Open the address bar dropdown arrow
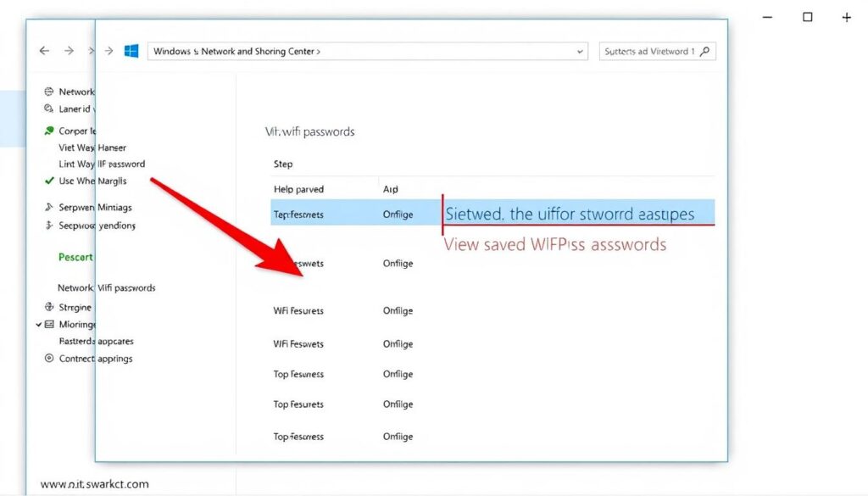This screenshot has width=868, height=496. tap(580, 51)
